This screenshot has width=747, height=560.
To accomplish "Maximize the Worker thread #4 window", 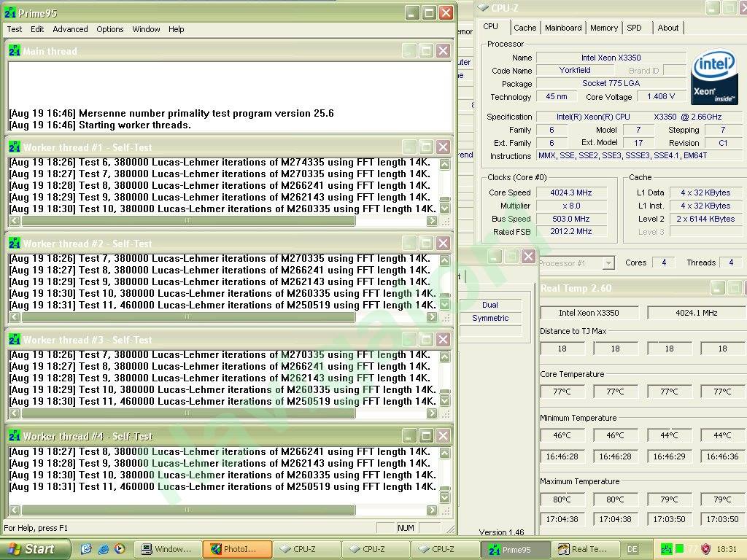I will point(426,436).
